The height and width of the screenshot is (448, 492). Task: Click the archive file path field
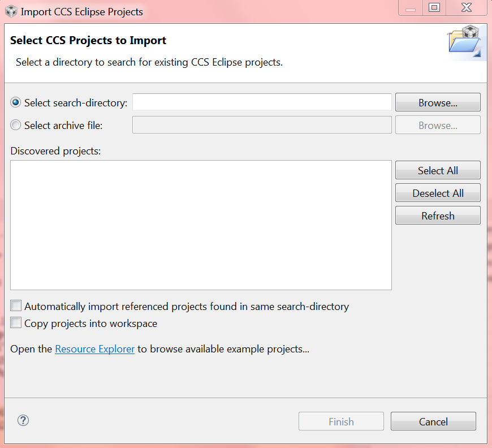click(x=262, y=125)
